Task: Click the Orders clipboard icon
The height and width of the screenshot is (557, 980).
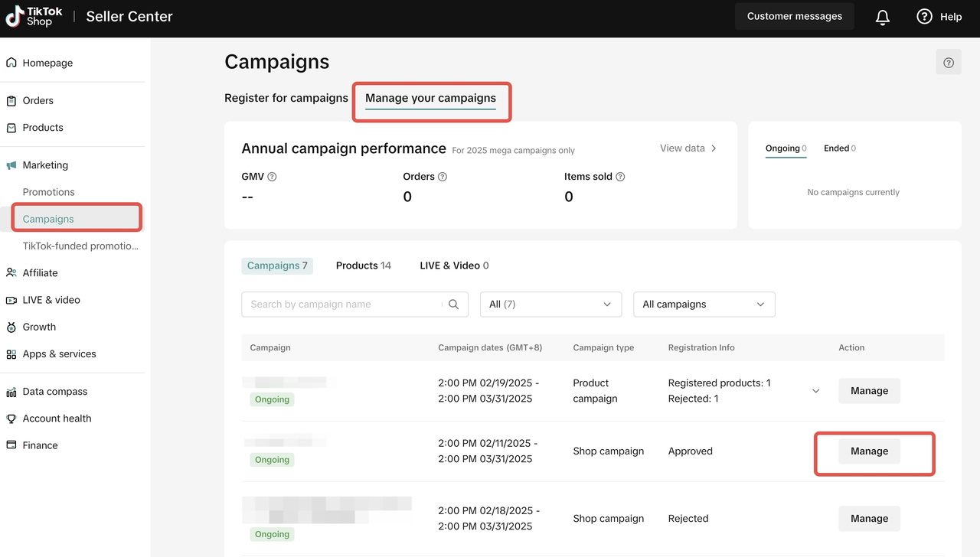Action: pos(11,100)
